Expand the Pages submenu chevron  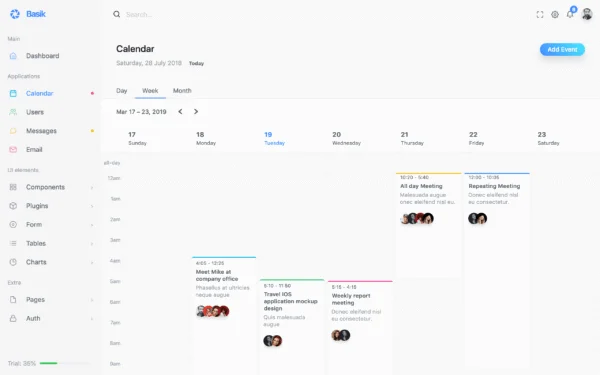tap(92, 300)
